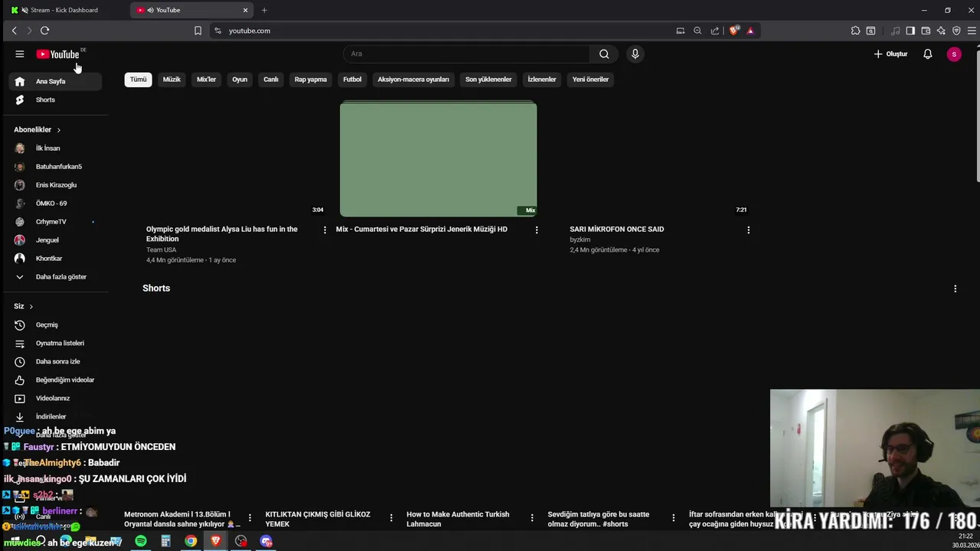980x551 pixels.
Task: Open the Brave Wallet icon
Action: tap(926, 31)
